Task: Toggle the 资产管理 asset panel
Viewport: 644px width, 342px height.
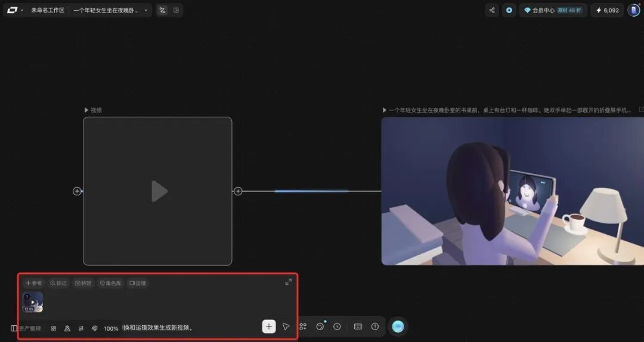Action: click(26, 328)
